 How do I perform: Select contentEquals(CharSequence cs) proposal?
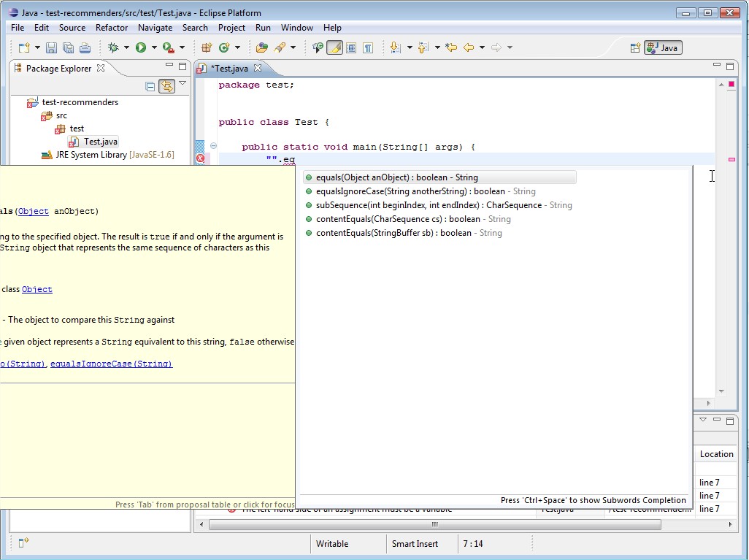[x=408, y=219]
